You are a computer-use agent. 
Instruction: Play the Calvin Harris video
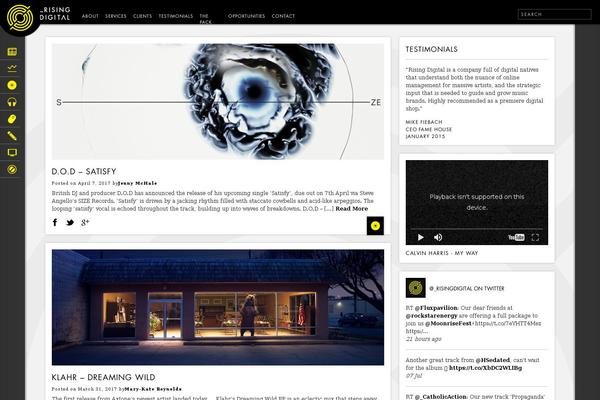(x=421, y=237)
